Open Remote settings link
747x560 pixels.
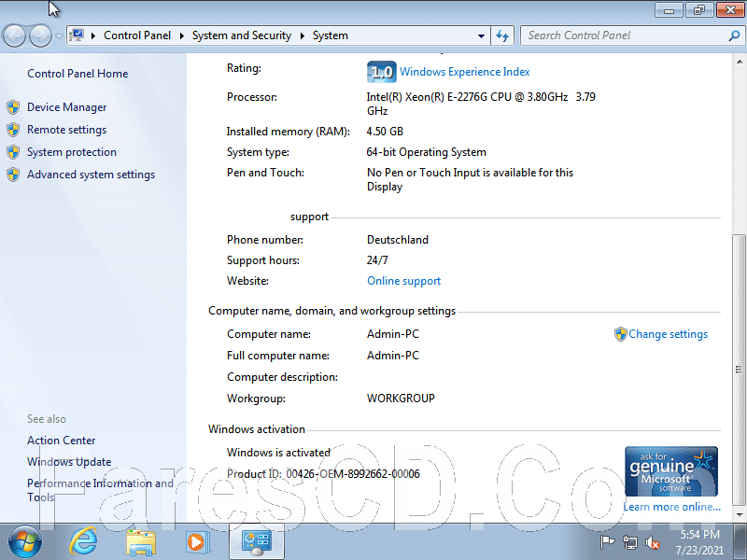click(66, 130)
